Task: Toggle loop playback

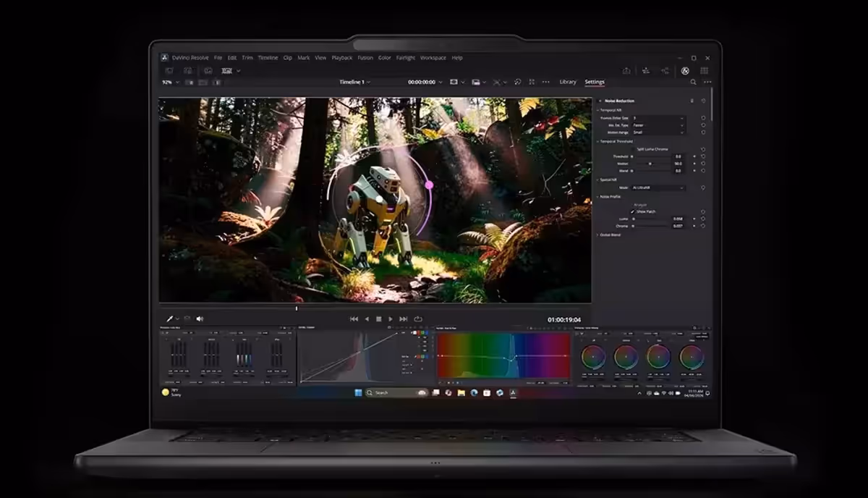Action: (x=418, y=318)
